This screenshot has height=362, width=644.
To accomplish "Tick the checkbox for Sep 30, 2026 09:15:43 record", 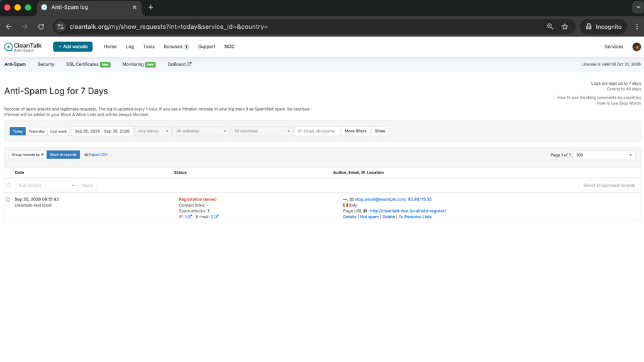I will click(x=8, y=199).
